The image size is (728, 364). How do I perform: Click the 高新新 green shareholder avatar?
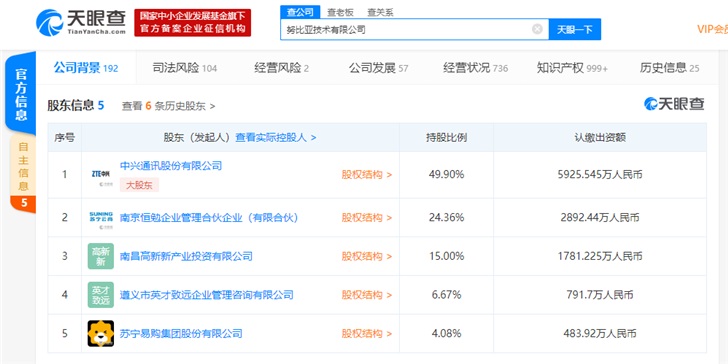tap(101, 256)
